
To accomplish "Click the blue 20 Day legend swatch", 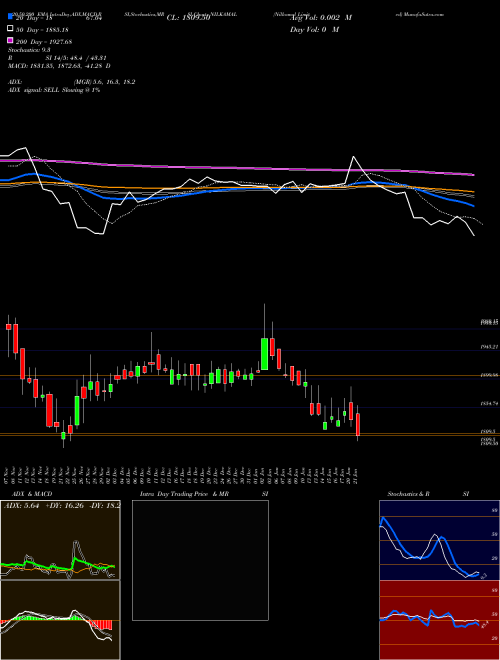I will pyautogui.click(x=10, y=17).
